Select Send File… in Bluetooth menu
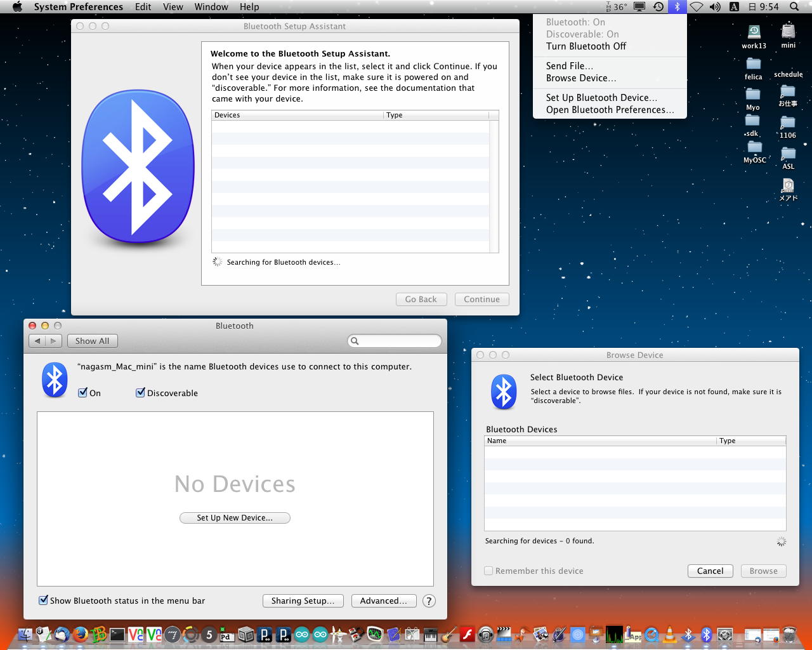812x650 pixels. (x=610, y=66)
